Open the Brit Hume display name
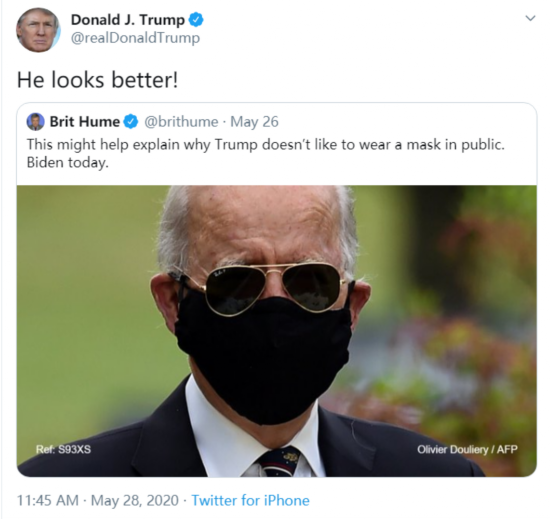 pyautogui.click(x=85, y=122)
